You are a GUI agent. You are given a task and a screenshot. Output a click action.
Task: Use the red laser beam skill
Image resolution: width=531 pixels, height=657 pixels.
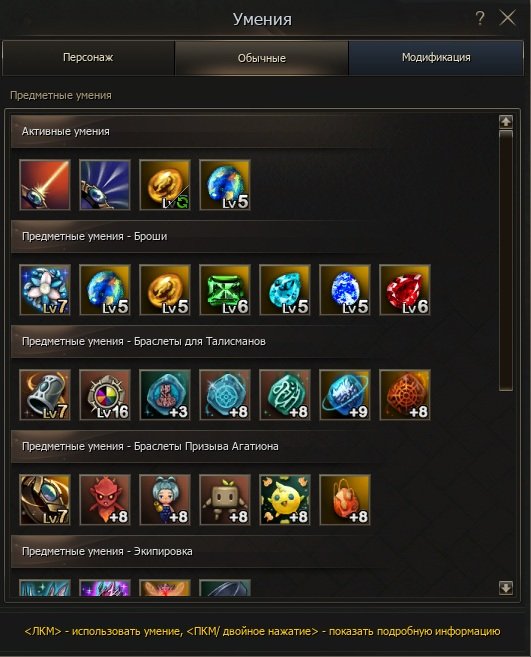[x=45, y=185]
